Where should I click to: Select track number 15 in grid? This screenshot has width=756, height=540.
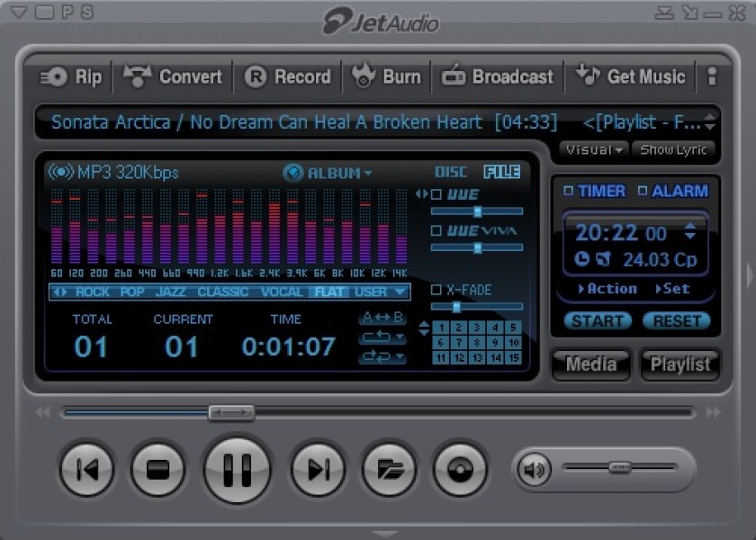click(x=514, y=358)
